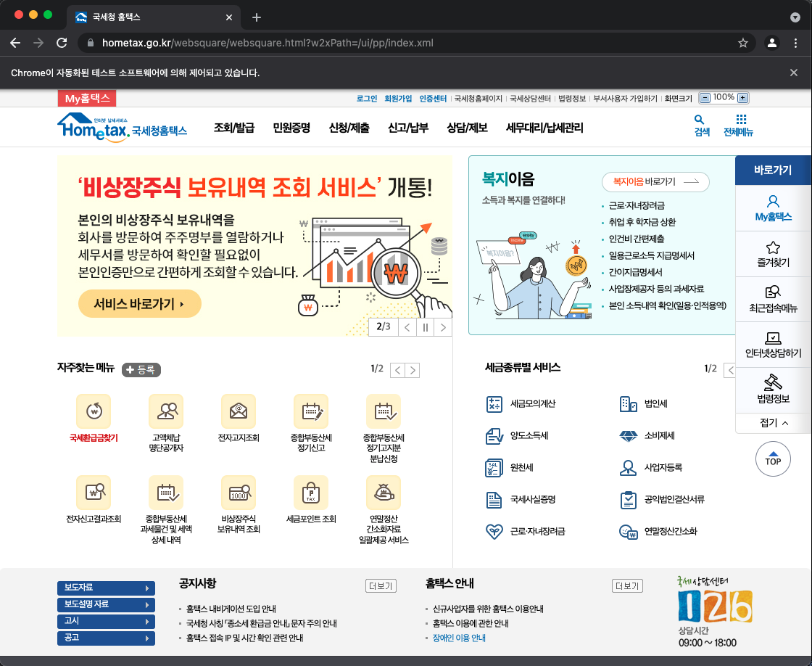Open 사업자등록 service
Screen dimensions: 812x666
coord(650,467)
